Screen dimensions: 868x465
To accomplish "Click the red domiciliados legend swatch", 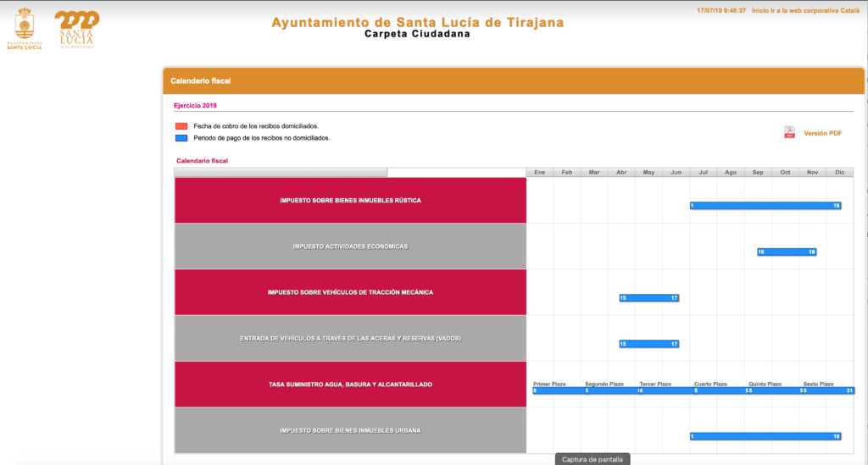I will pos(181,126).
